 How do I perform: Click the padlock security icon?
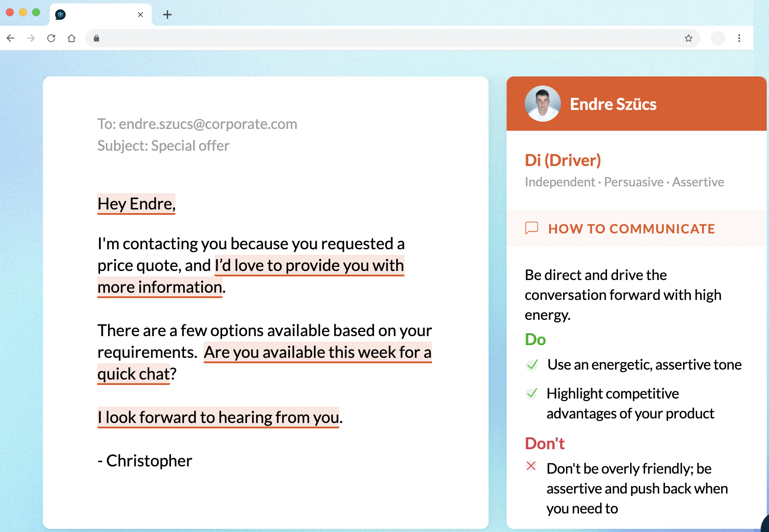tap(96, 38)
